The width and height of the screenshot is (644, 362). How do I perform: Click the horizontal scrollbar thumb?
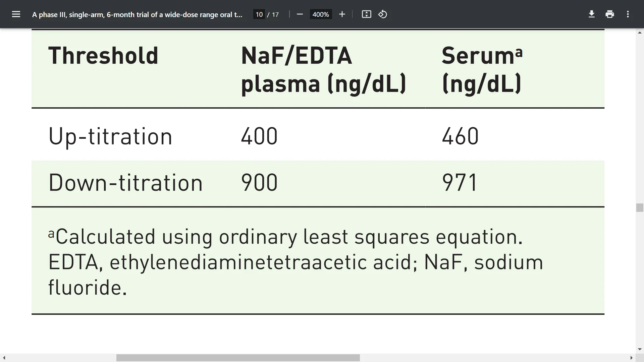tap(238, 358)
